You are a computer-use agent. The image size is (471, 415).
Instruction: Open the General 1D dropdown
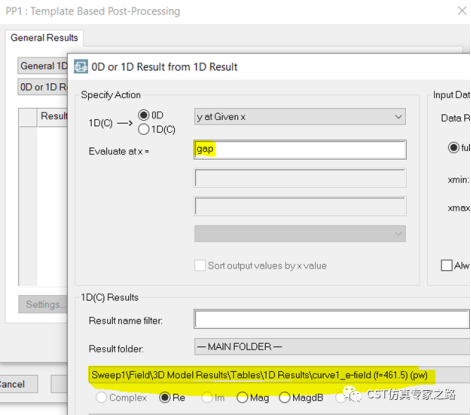click(43, 66)
